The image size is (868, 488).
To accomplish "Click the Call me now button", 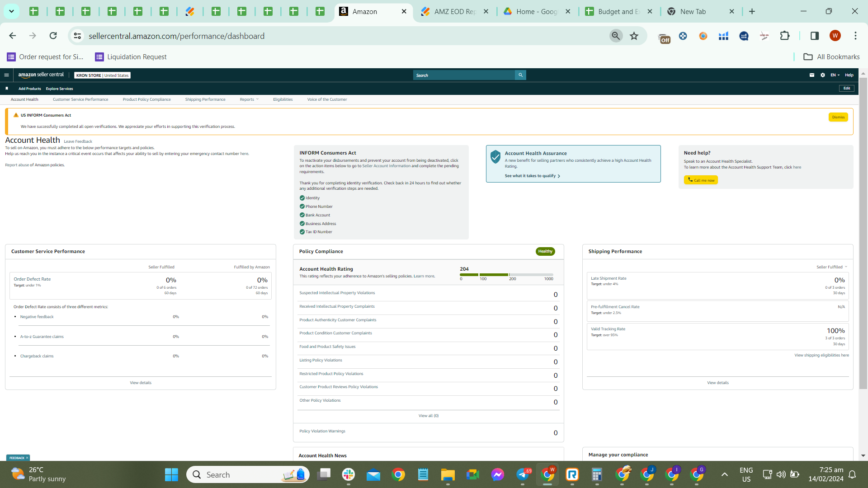I will point(701,180).
